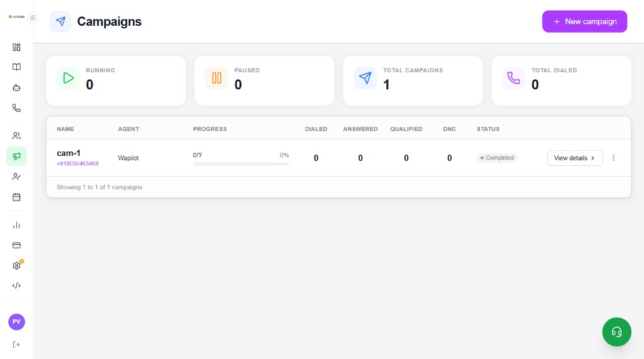Click the Campaigns page title
The image size is (644, 359).
coord(109,21)
